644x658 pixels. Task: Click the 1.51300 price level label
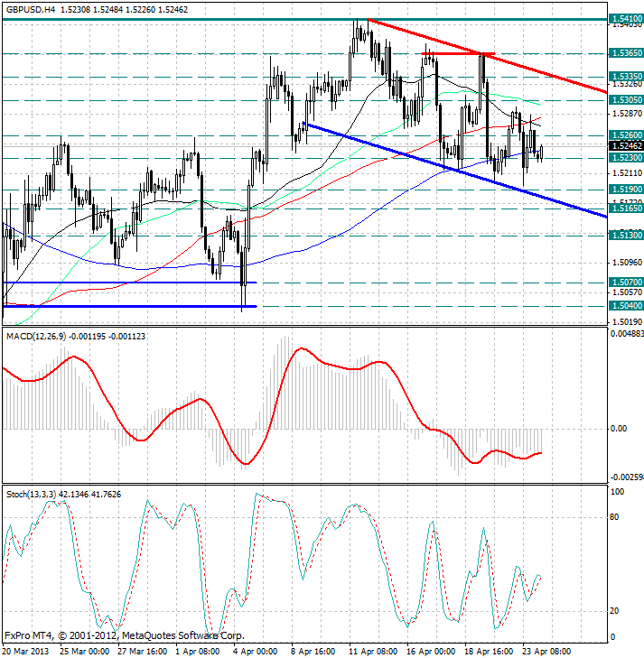(x=626, y=236)
